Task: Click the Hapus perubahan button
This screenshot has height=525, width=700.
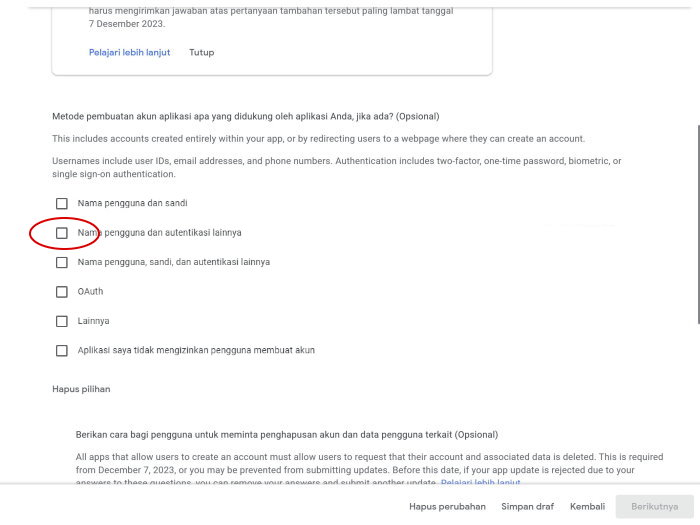Action: [447, 507]
